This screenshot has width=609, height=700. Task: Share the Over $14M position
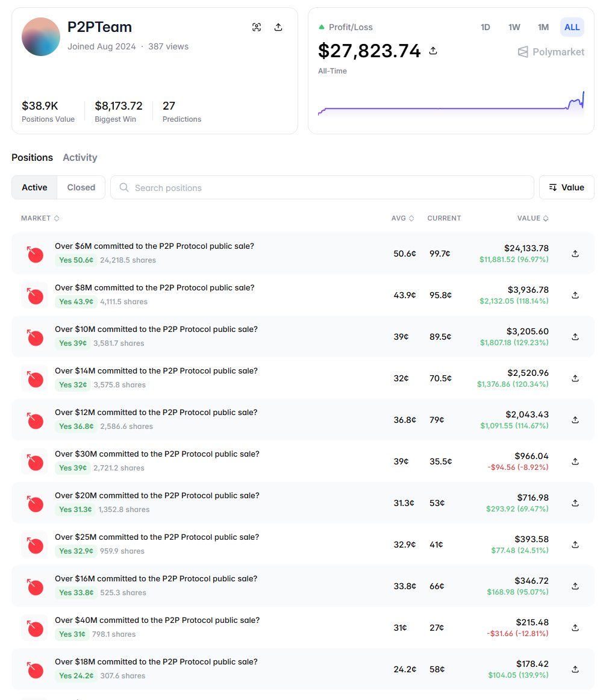575,378
